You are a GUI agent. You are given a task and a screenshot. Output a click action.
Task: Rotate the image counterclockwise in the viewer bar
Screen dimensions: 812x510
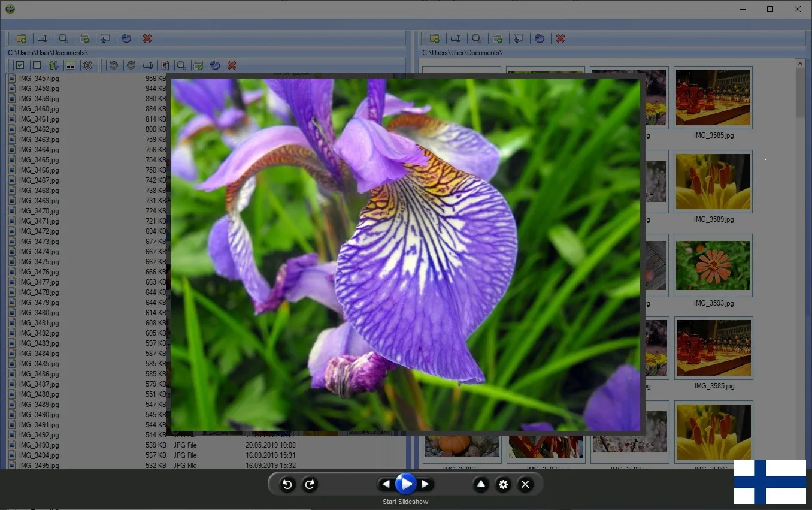click(x=287, y=484)
